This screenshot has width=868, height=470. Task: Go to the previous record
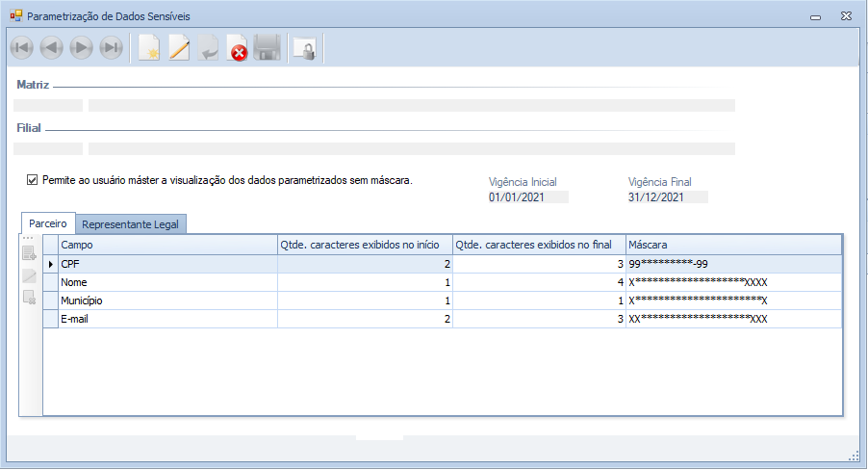(51, 48)
